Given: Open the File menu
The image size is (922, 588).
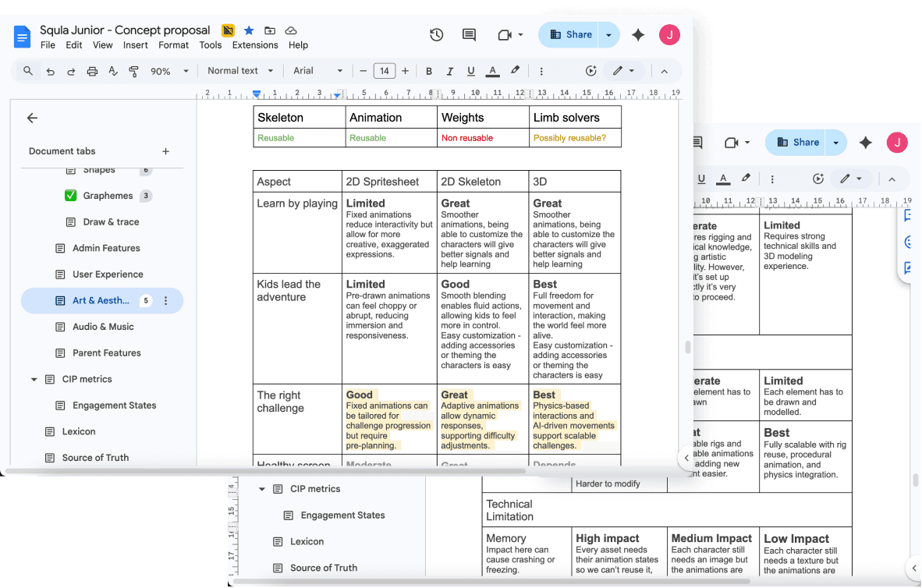Looking at the screenshot, I should click(x=48, y=45).
